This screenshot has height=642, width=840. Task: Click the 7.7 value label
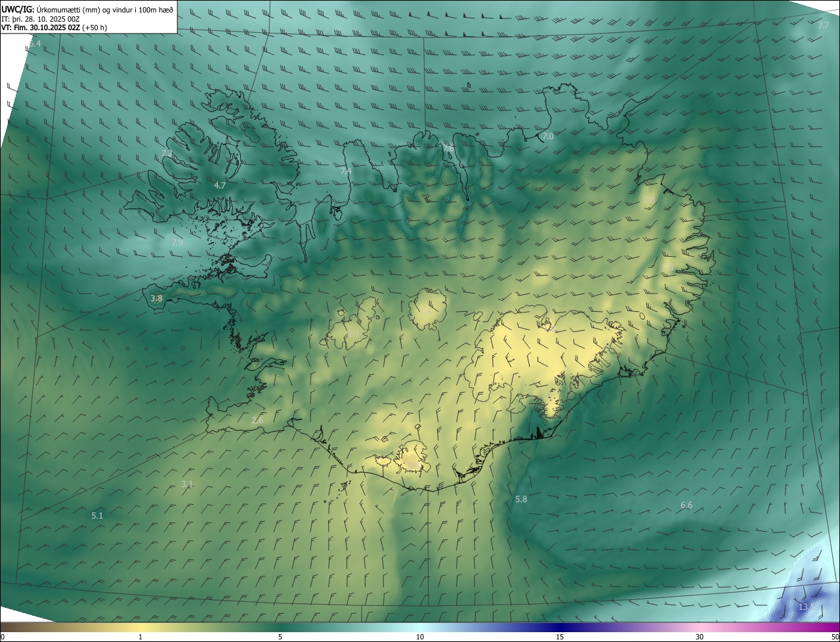click(824, 25)
